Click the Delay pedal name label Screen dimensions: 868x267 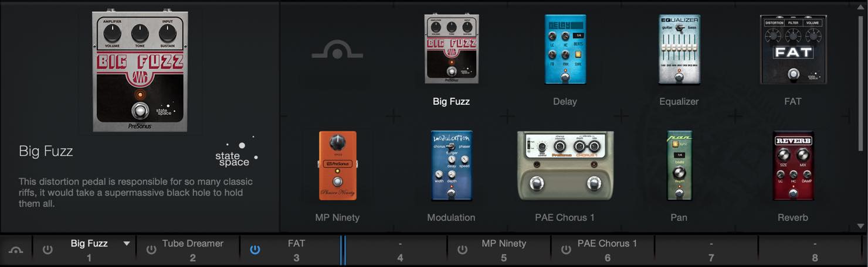[x=565, y=101]
